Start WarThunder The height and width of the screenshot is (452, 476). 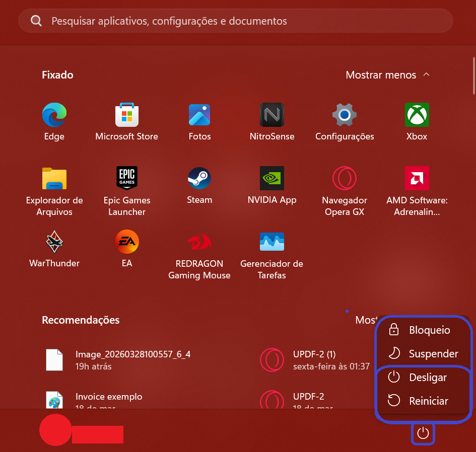coord(54,249)
